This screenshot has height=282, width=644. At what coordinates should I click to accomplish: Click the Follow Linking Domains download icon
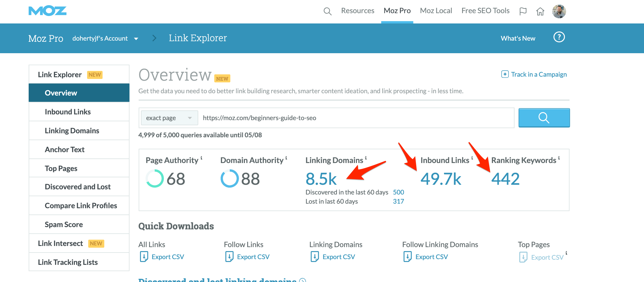point(407,257)
